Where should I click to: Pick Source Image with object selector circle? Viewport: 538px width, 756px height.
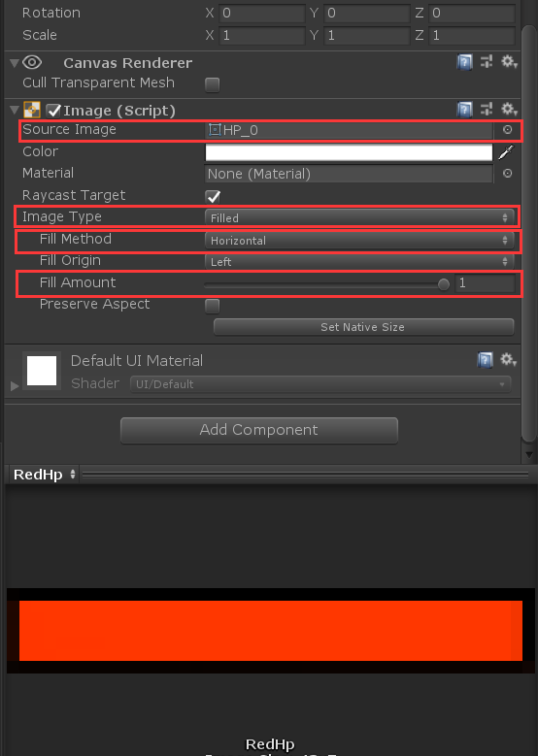pos(507,130)
